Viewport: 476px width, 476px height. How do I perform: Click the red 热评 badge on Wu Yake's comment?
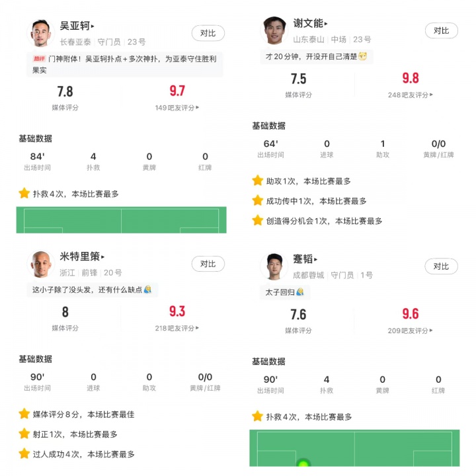click(x=39, y=59)
